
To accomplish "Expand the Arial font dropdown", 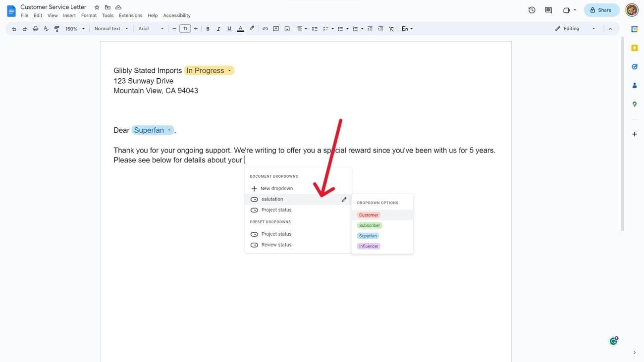I will pos(151,29).
